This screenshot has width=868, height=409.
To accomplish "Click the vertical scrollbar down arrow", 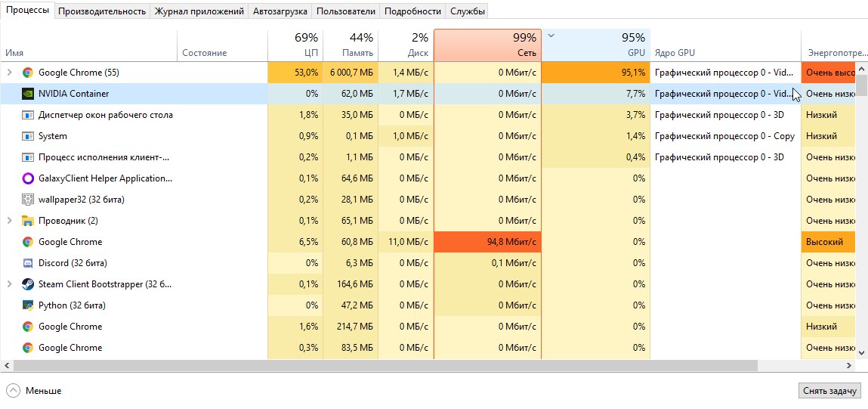I will coord(862,352).
